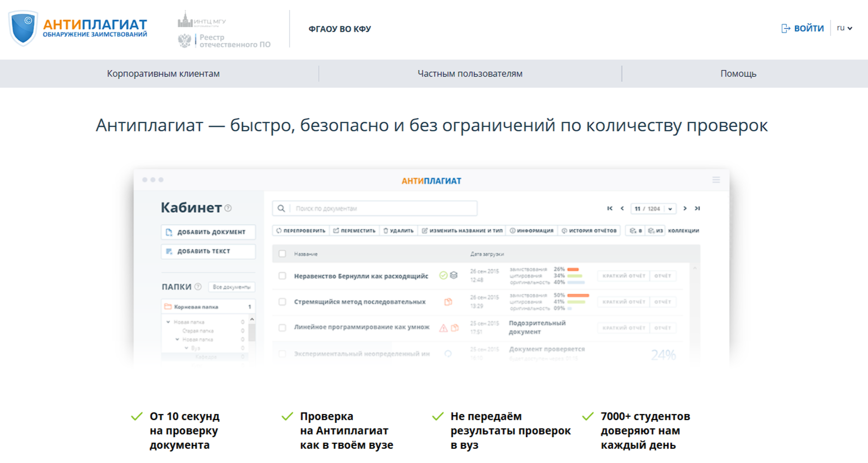This screenshot has width=868, height=463.
Task: Open the Корпоративным клиентам menu
Action: tap(163, 74)
